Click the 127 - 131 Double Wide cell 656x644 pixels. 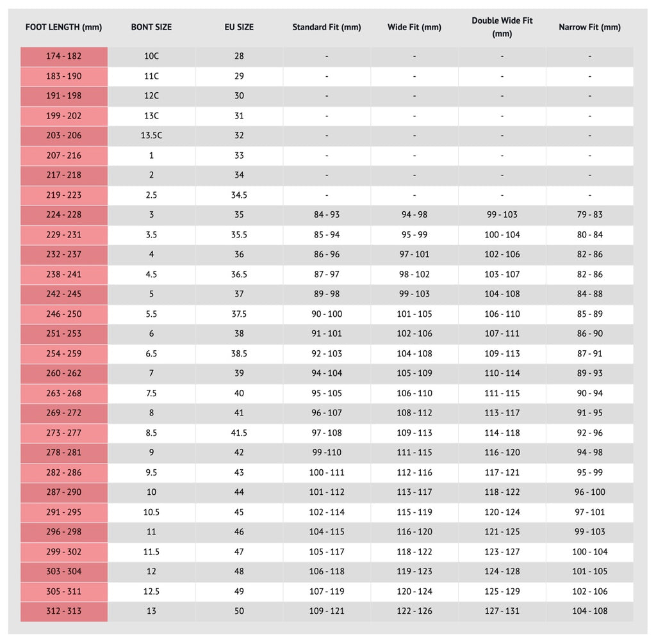[502, 611]
